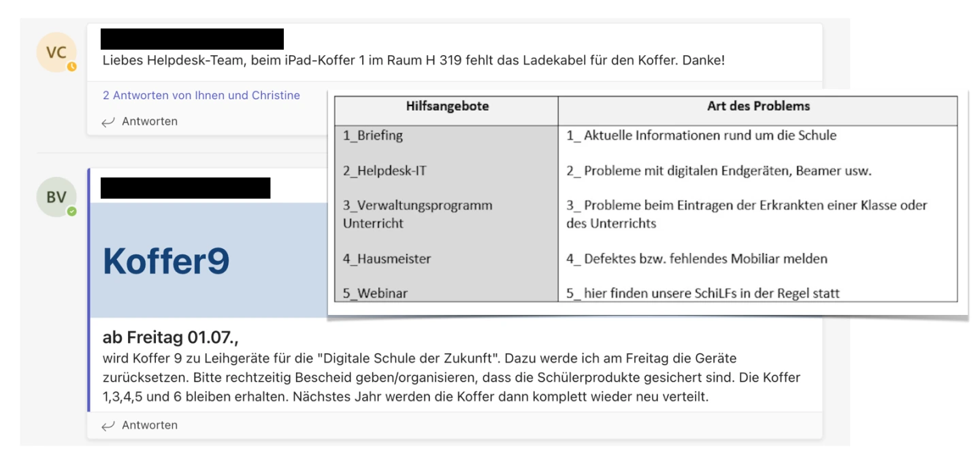Click the '1_Briefing' table entry
This screenshot has height=470, width=980.
[373, 135]
